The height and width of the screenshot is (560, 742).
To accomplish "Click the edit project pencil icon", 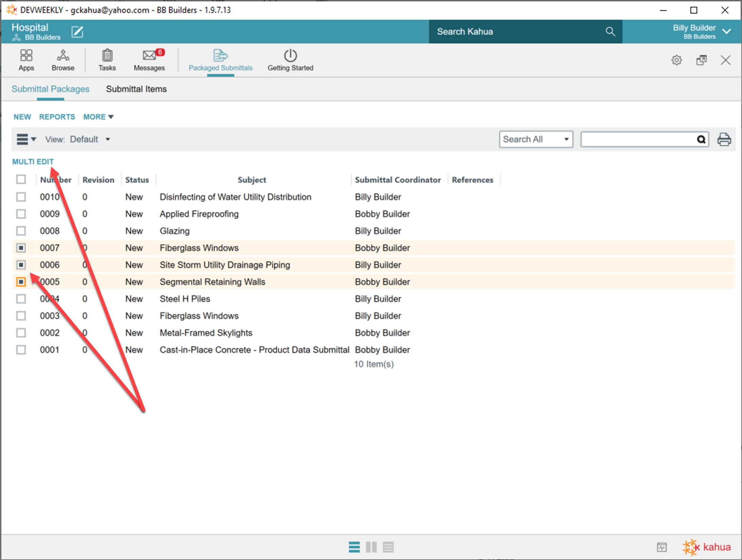I will tap(77, 32).
